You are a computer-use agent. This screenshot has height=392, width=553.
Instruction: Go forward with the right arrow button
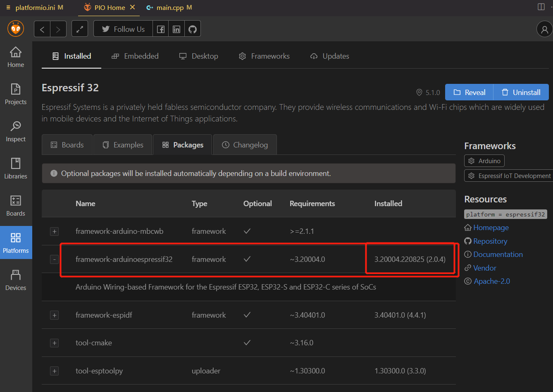[58, 29]
